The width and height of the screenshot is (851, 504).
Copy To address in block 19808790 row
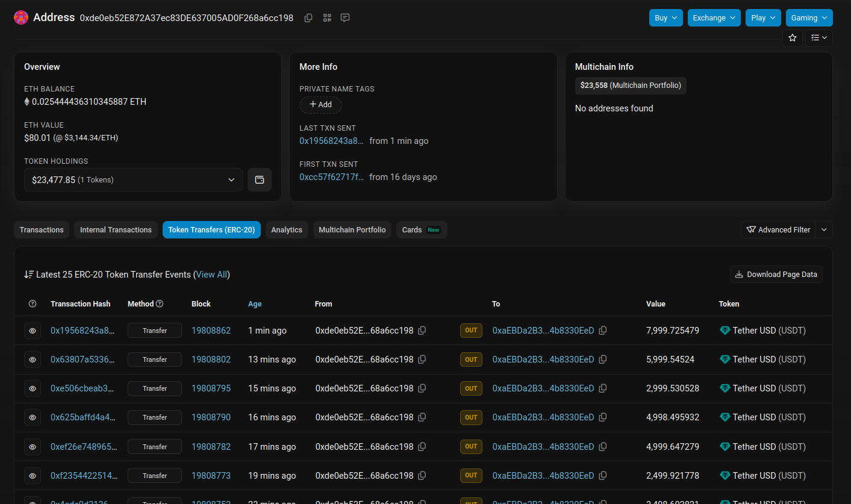point(603,417)
